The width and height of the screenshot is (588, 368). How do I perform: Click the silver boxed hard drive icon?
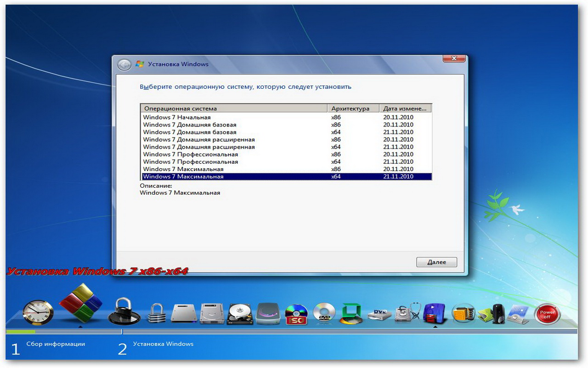click(x=212, y=313)
